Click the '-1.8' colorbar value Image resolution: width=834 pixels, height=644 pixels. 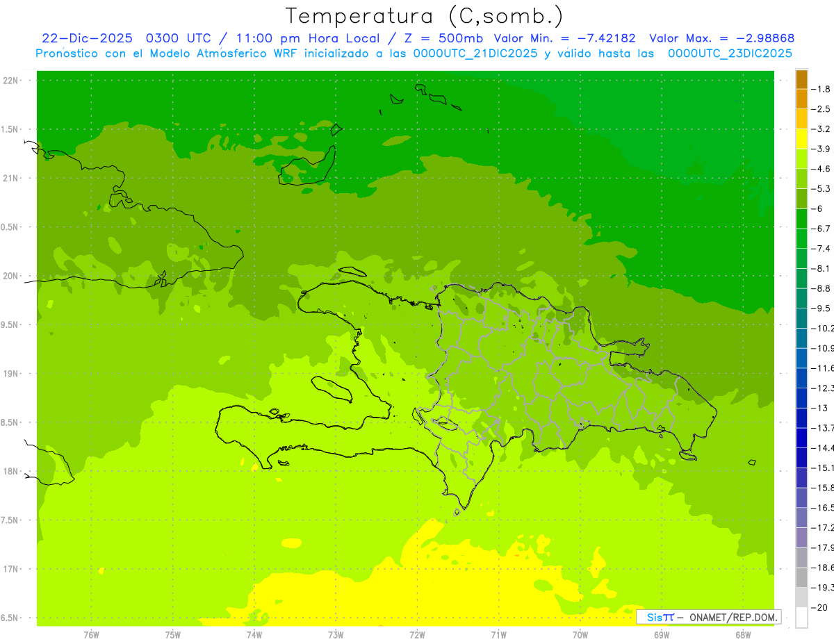[822, 89]
